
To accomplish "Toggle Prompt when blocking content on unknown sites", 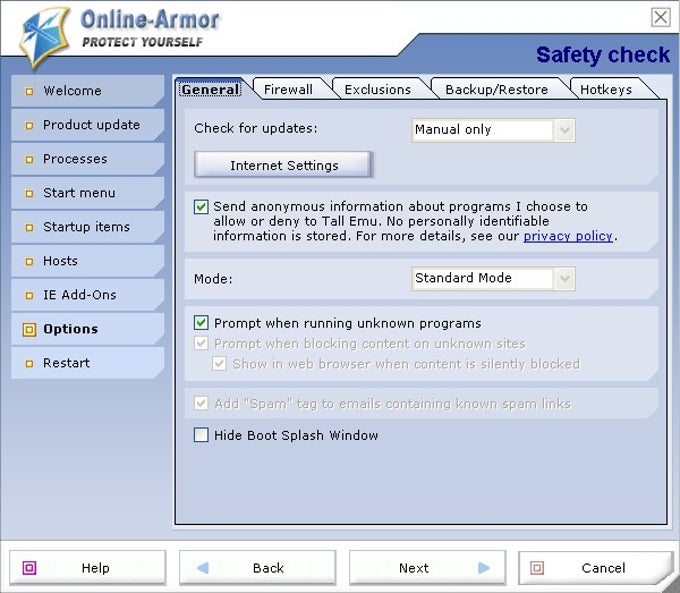I will click(x=201, y=343).
